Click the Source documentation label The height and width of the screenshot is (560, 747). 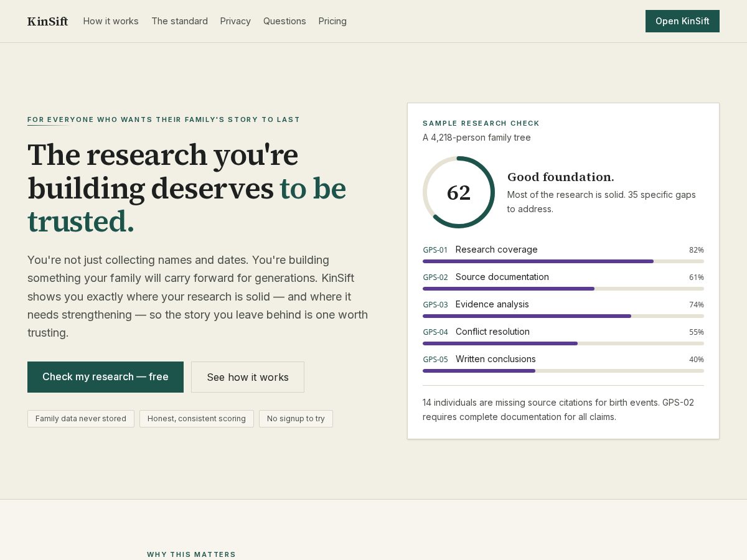[x=502, y=277]
